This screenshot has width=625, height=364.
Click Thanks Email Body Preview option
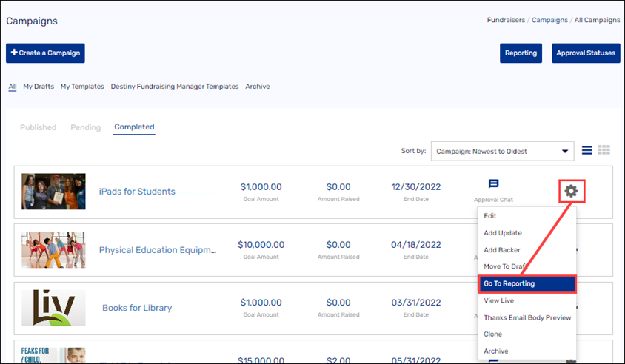(527, 317)
